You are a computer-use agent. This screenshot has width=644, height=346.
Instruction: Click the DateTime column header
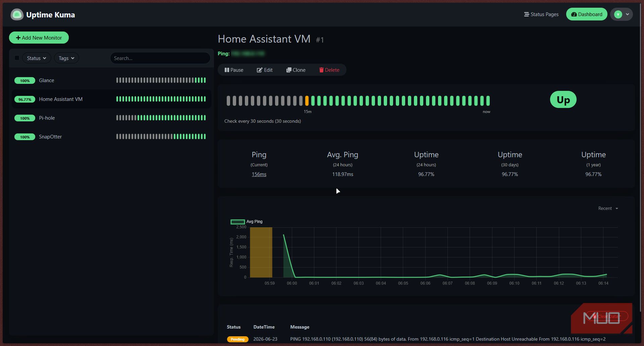264,327
